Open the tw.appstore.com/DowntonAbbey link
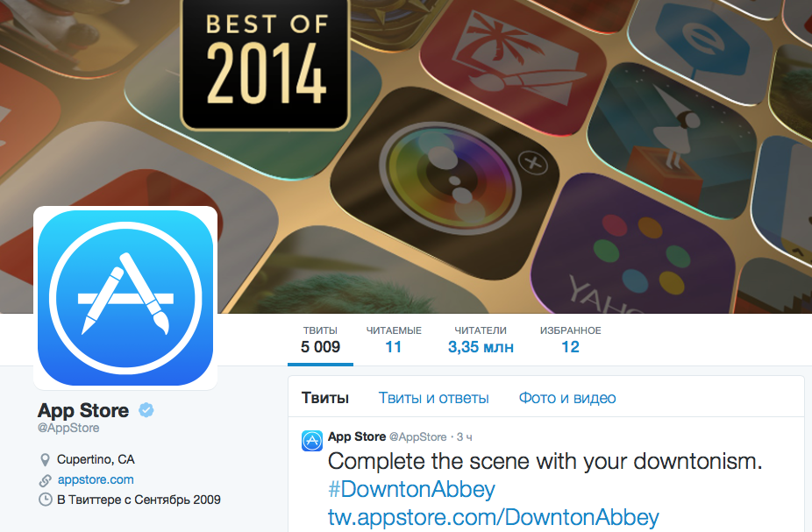 point(494,517)
